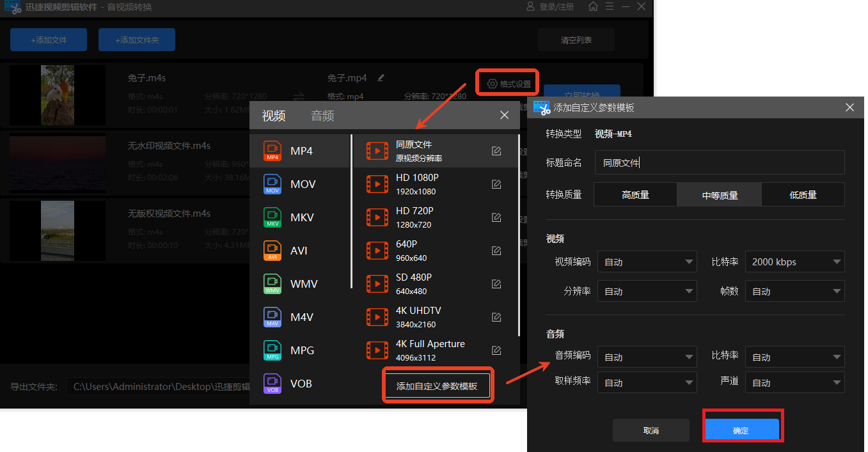This screenshot has width=868, height=452.
Task: Select the MP4 output format icon
Action: (x=272, y=150)
